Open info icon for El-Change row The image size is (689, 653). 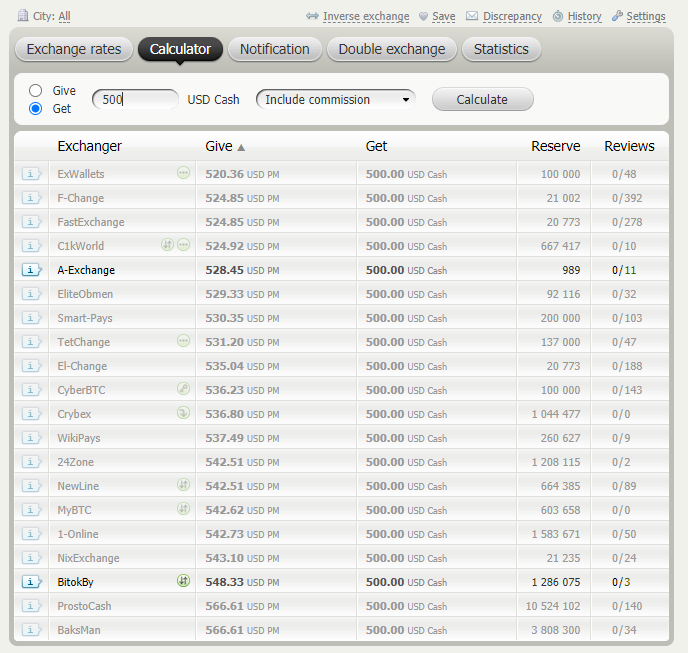(x=31, y=366)
